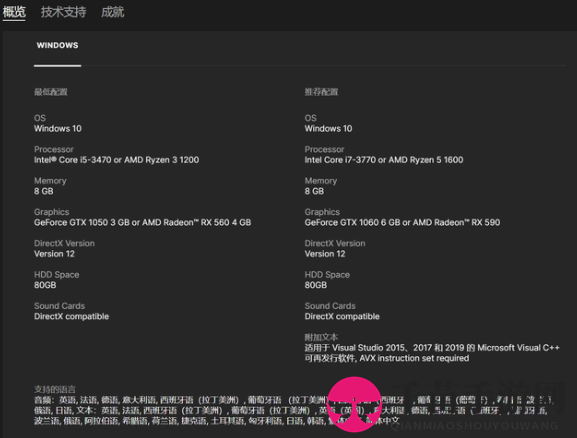The height and width of the screenshot is (438, 577).
Task: Click the minimum Memory 8 GB value
Action: click(x=44, y=191)
